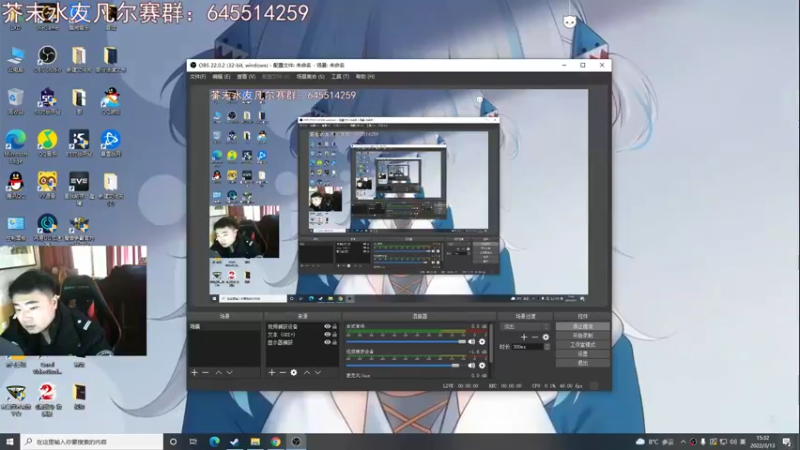This screenshot has width=800, height=450.
Task: Toggle lock on 显示器捕获 source
Action: point(335,342)
